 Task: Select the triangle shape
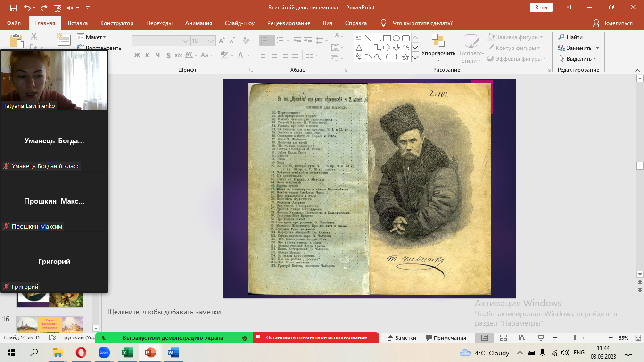[x=358, y=48]
